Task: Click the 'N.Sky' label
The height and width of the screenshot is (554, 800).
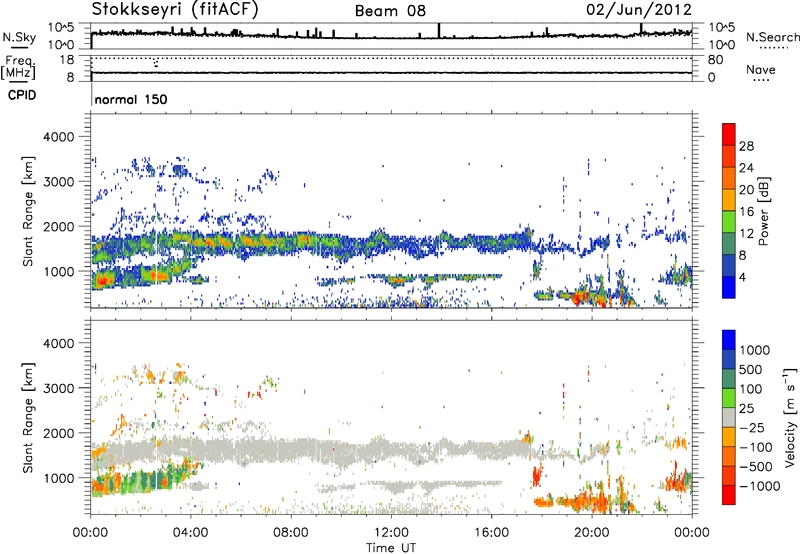Action: (19, 37)
